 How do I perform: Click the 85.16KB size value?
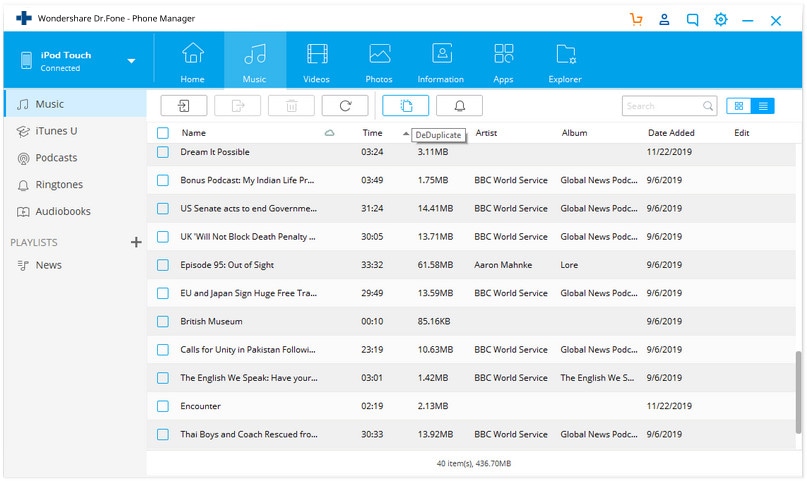(x=434, y=322)
